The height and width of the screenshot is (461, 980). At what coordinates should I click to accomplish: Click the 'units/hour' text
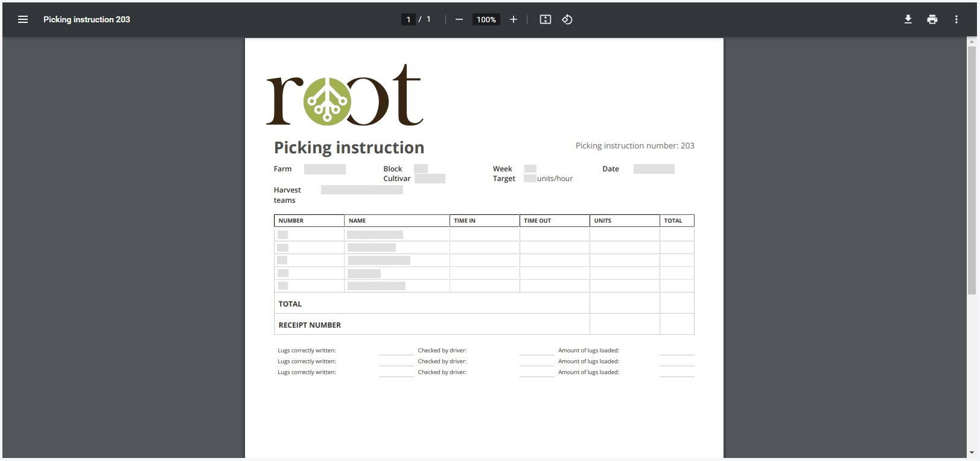click(x=555, y=179)
